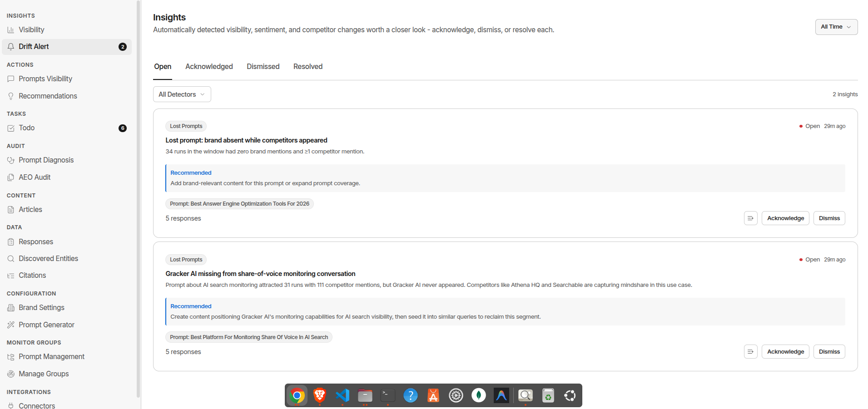The height and width of the screenshot is (409, 868).
Task: Open Prompts Visibility chat icon
Action: click(11, 79)
